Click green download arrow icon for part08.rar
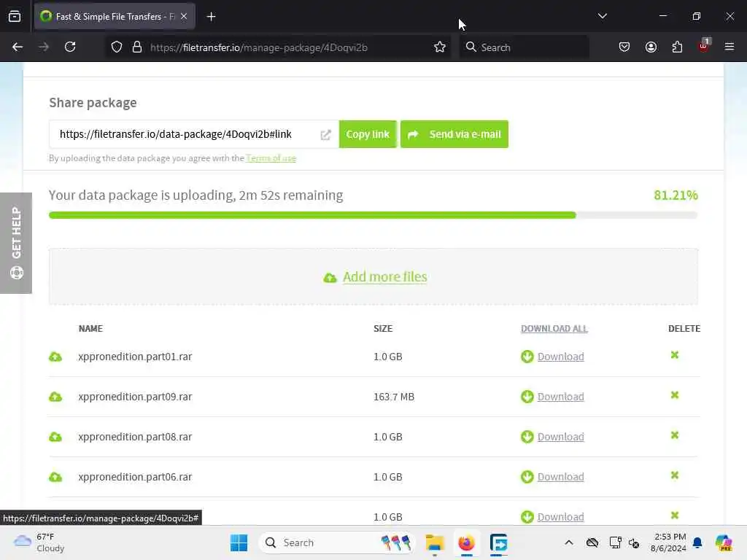This screenshot has width=747, height=560. (527, 437)
